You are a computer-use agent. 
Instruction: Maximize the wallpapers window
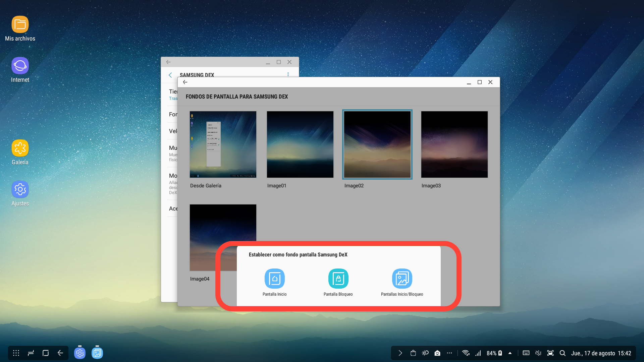coord(480,82)
